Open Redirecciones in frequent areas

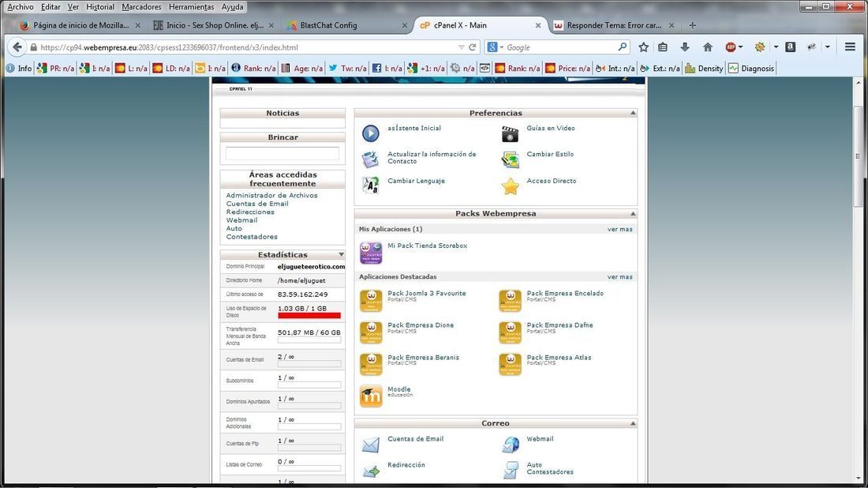pyautogui.click(x=250, y=212)
